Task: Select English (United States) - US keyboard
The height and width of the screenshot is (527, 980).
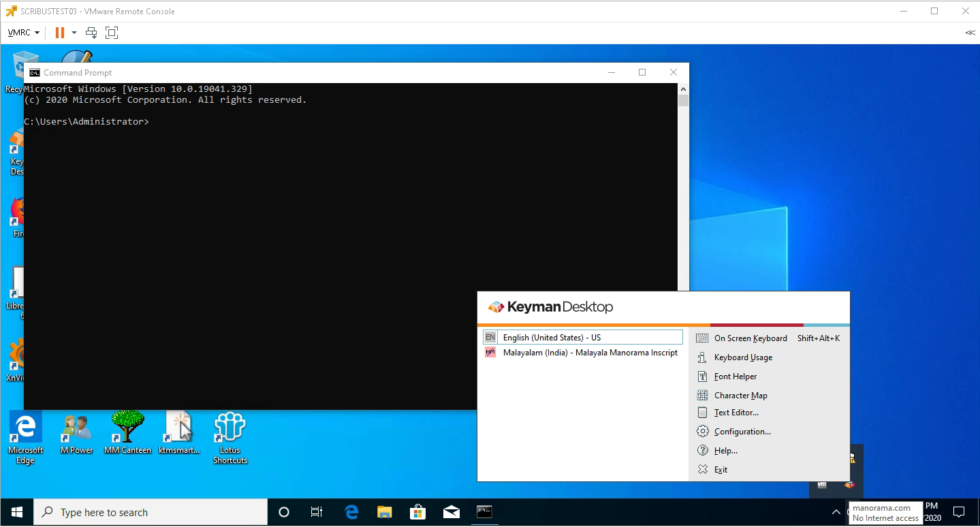Action: [583, 338]
